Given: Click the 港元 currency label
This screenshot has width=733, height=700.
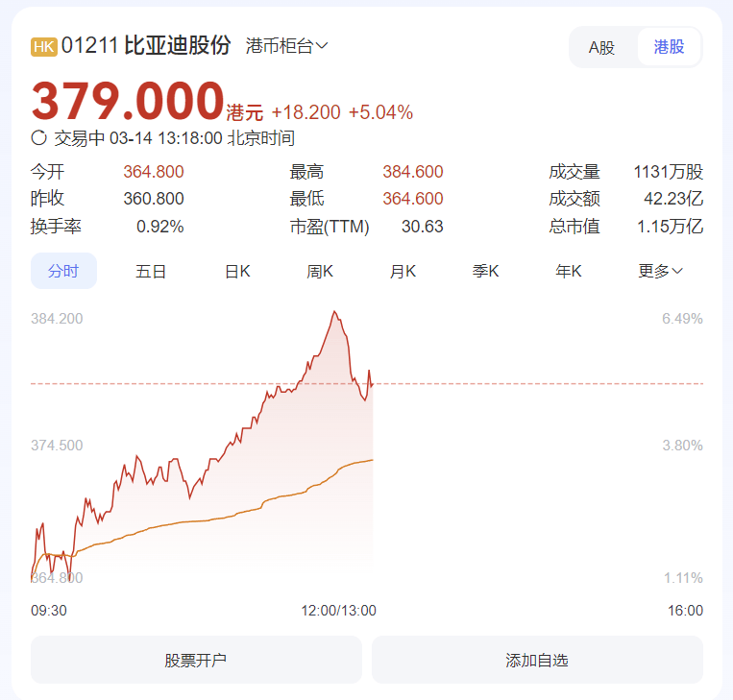Looking at the screenshot, I should pos(244,113).
